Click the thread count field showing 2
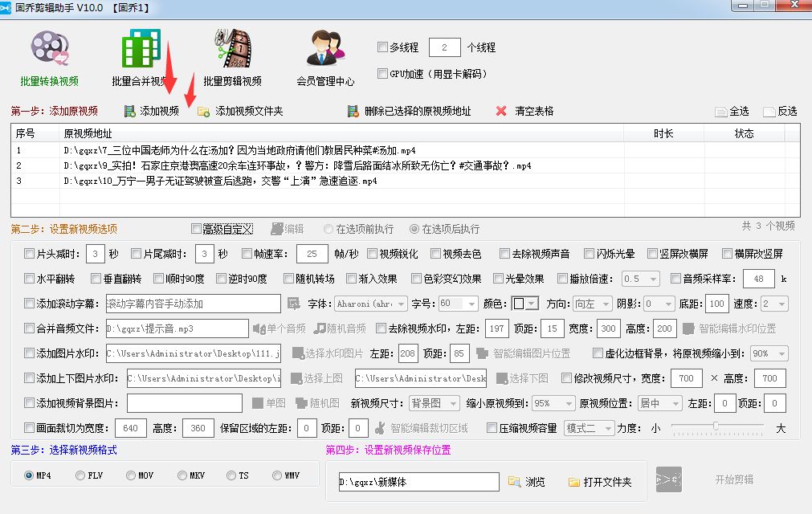812x514 pixels. pos(444,47)
